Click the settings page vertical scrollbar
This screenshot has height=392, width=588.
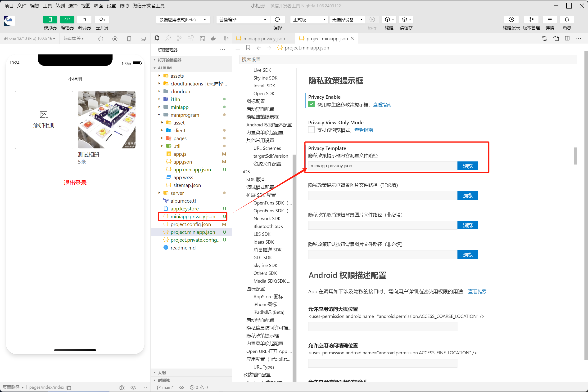pos(575,156)
